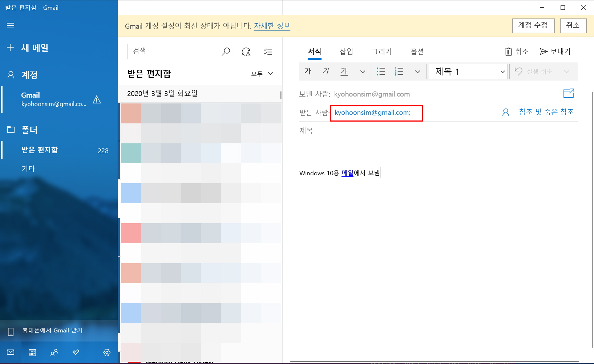Open the People contacts icon
Screen dimensions: 594x364
pyautogui.click(x=54, y=352)
